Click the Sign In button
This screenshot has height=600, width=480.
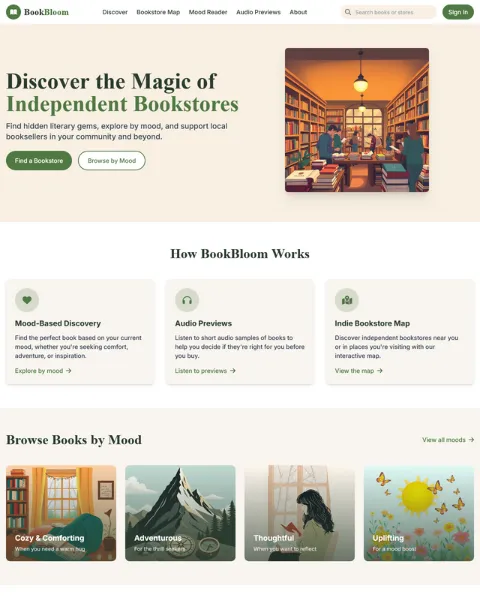[458, 12]
